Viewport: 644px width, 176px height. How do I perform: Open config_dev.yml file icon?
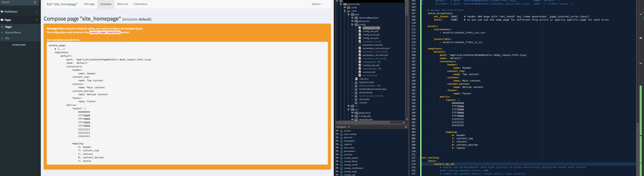point(360,32)
